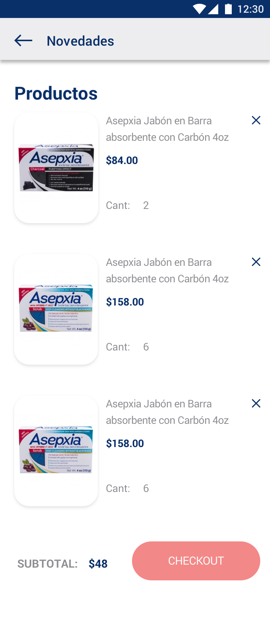This screenshot has width=270, height=644.
Task: Tap the last product's $158.00 price
Action: coord(125,443)
